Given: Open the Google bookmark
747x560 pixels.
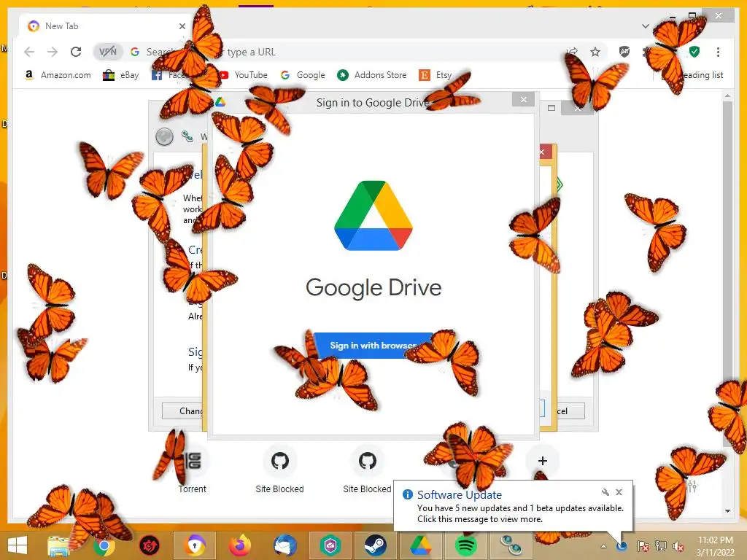Looking at the screenshot, I should pyautogui.click(x=303, y=75).
